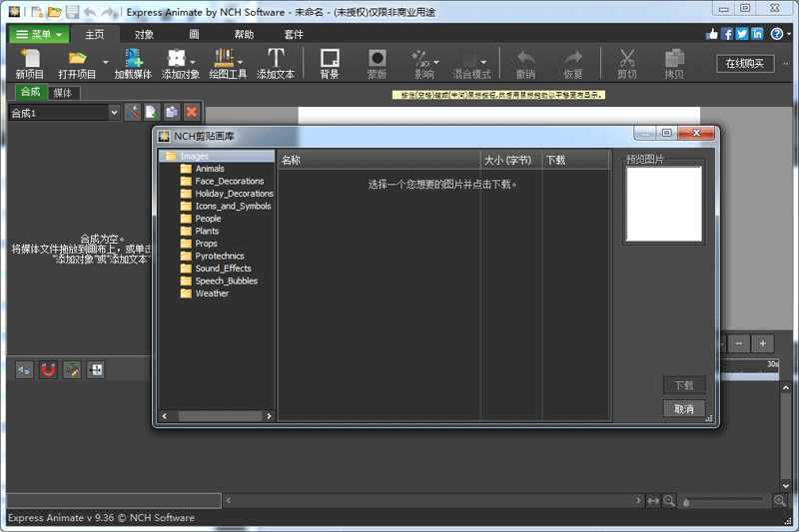Screen dimensions: 799x532
Task: Click the 下载 download button
Action: 684,385
